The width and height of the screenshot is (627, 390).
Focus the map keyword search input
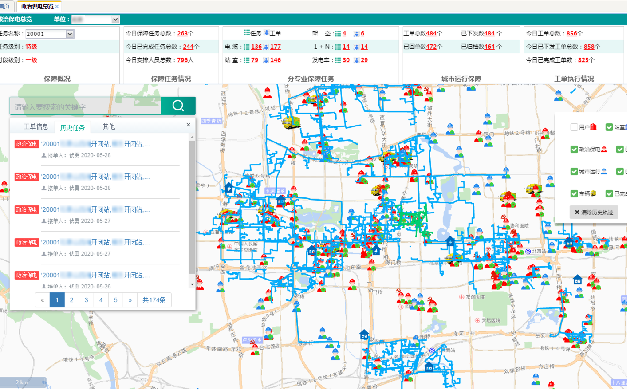[x=85, y=106]
